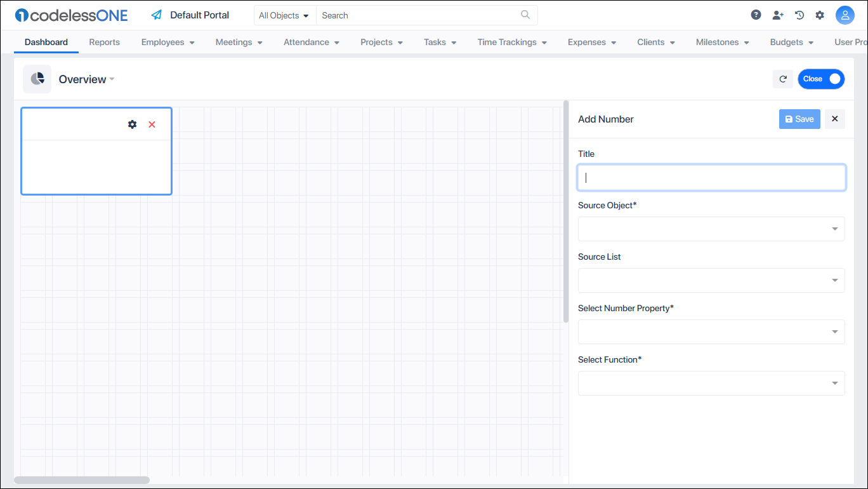Click the pie chart icon beside Overview
This screenshot has width=868, height=489.
37,79
